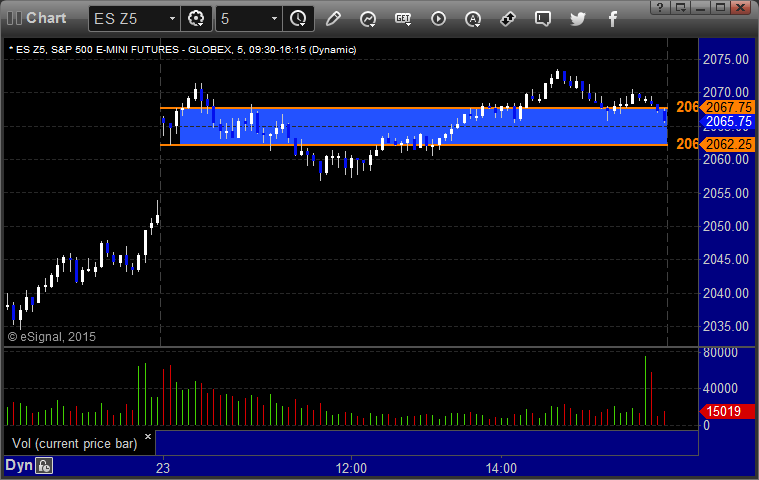Share the chart on Facebook
Viewport: 759px width, 480px height.
(x=612, y=19)
